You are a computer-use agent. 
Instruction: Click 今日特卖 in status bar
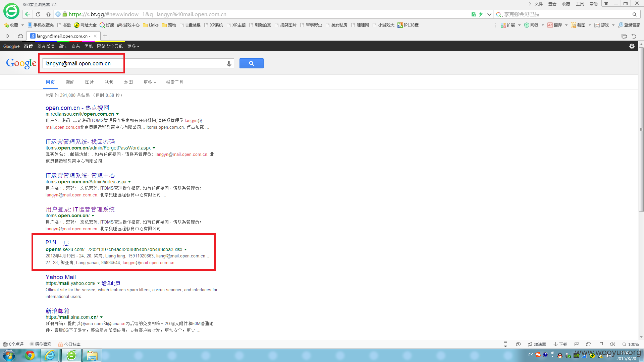(69, 344)
